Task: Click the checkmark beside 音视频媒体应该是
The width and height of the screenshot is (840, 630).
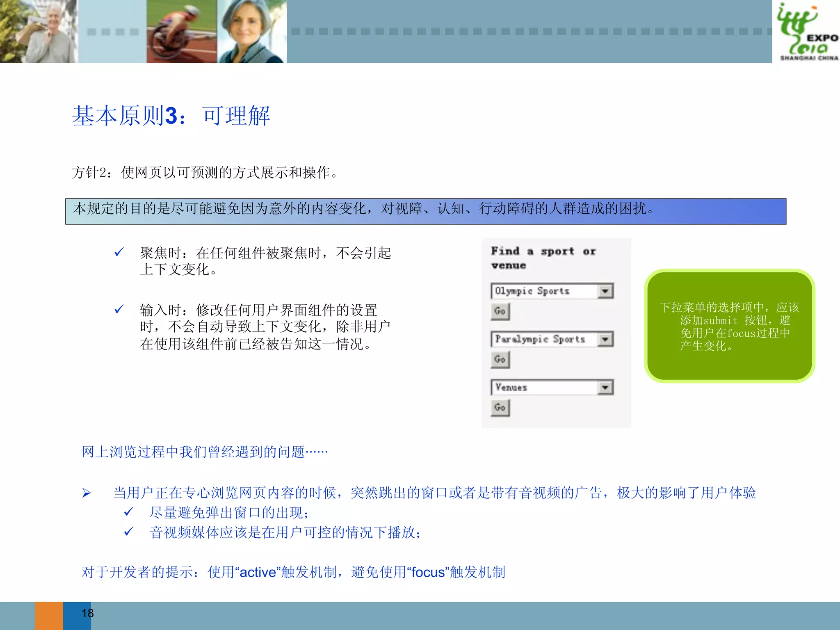Action: click(x=129, y=532)
